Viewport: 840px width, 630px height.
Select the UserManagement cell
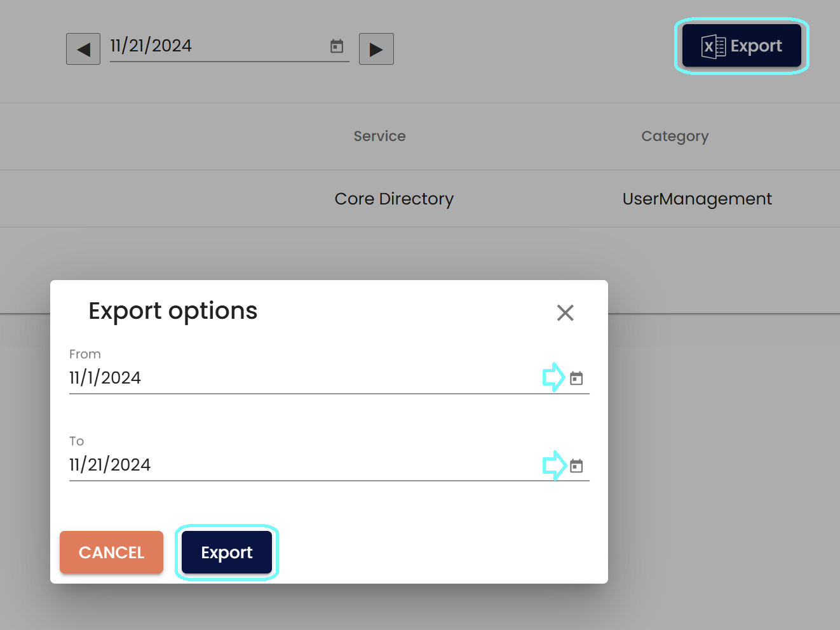point(697,199)
